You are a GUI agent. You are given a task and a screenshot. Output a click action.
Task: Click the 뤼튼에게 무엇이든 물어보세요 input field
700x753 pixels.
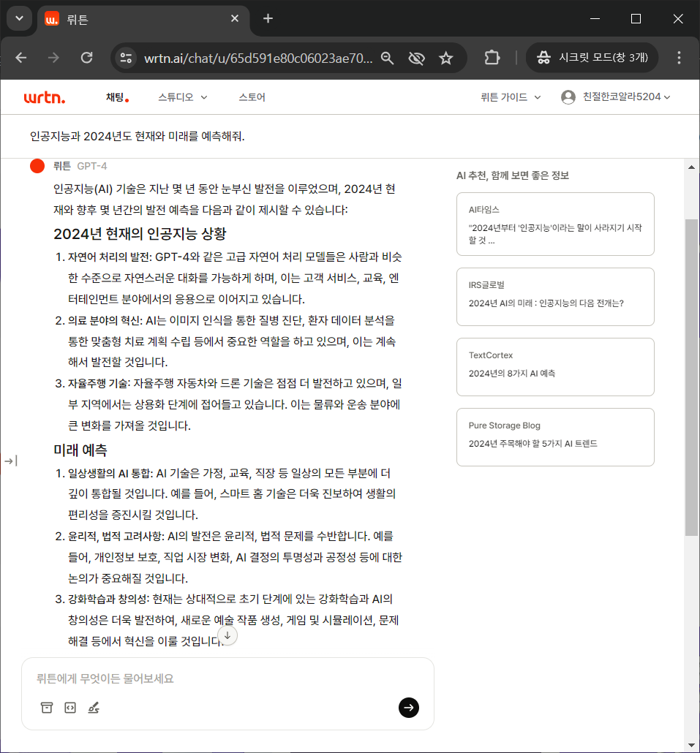point(227,678)
